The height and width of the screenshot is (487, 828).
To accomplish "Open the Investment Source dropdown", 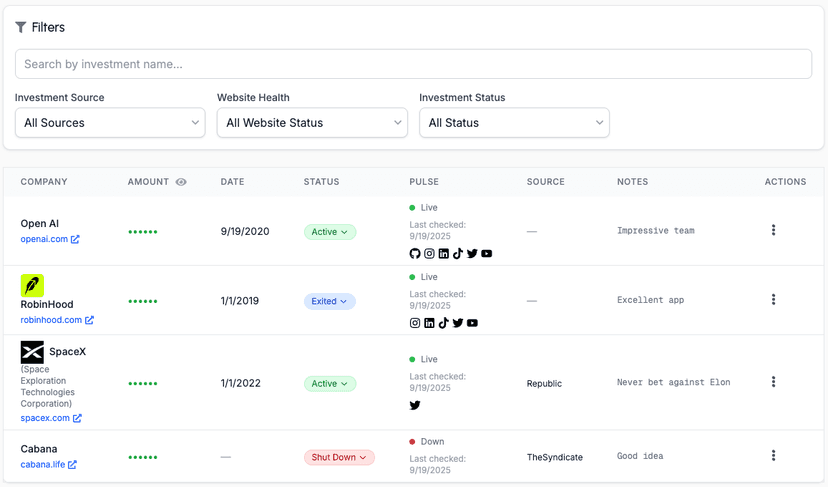I will click(x=110, y=123).
